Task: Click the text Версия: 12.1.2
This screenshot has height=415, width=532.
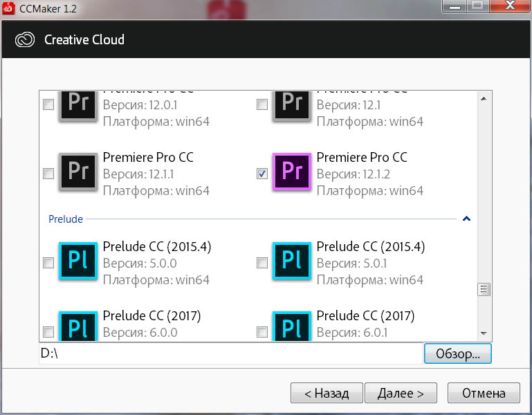Action: [x=354, y=174]
